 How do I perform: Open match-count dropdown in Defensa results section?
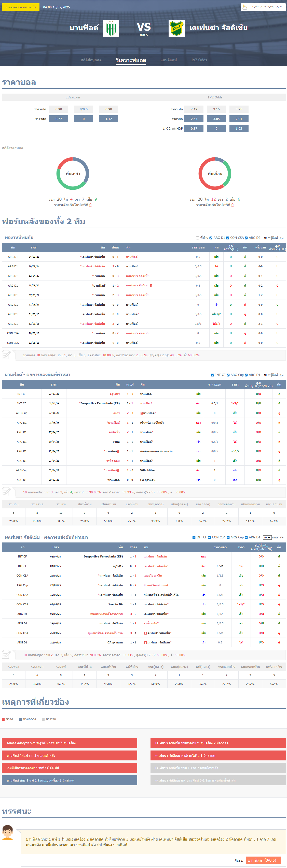pos(267,537)
